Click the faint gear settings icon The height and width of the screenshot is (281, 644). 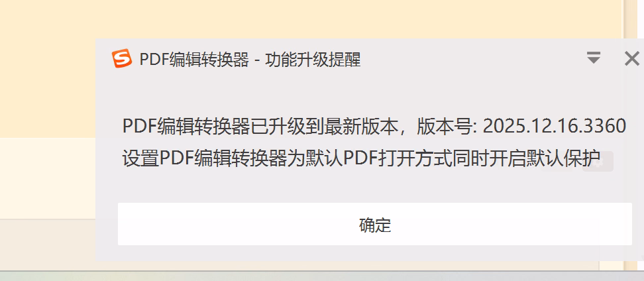pyautogui.click(x=598, y=162)
